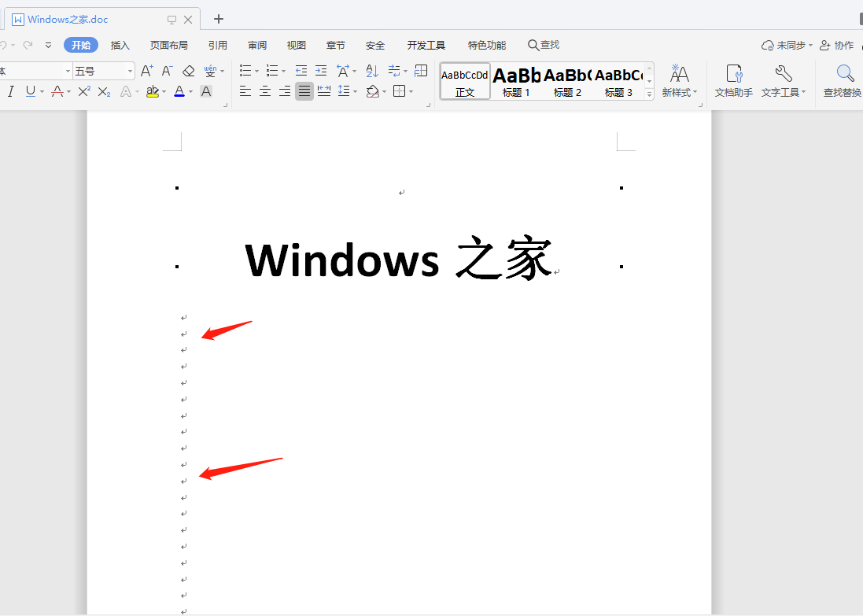Screen dimensions: 863x616
Task: Select the 标题 1 heading style
Action: [517, 81]
